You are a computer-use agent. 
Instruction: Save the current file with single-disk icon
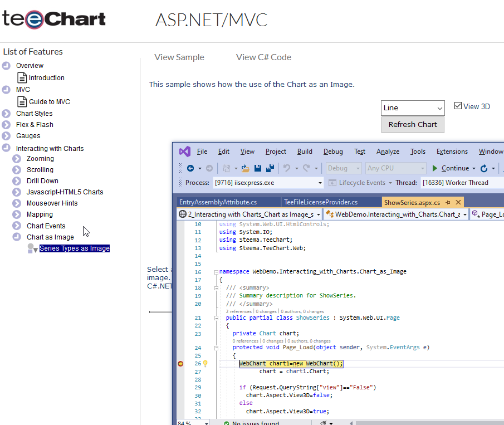coord(257,168)
